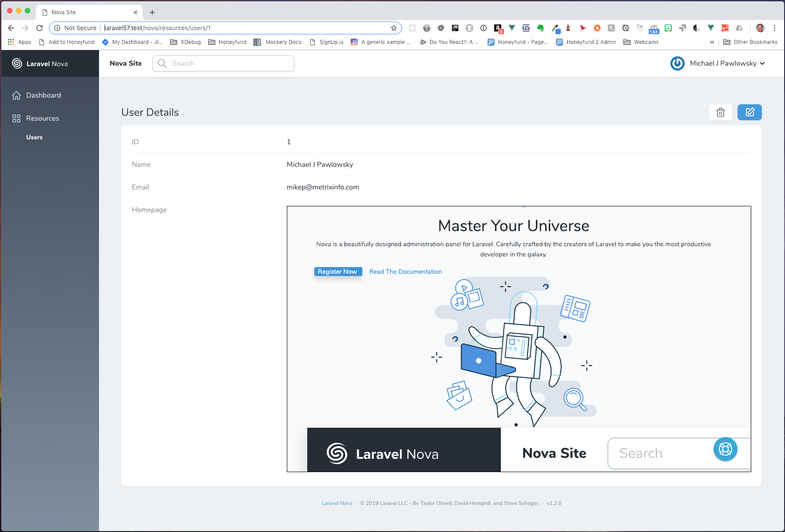Click the Dashboard home icon
Viewport: 785px width, 532px height.
point(16,95)
